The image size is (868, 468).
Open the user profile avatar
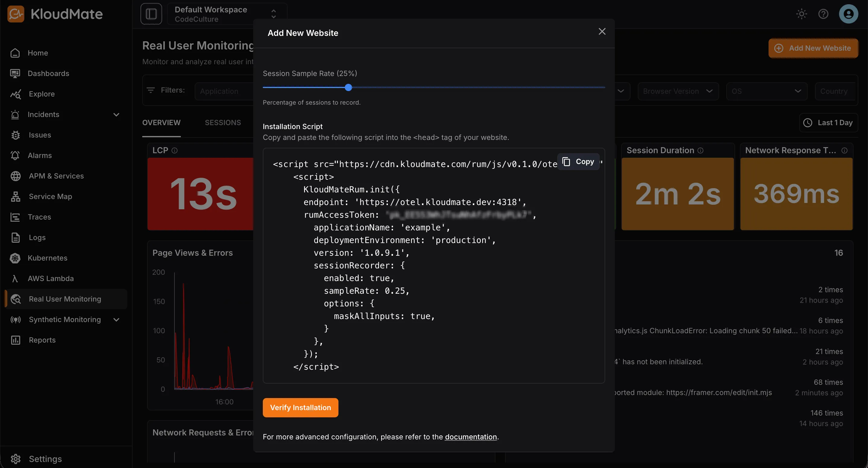(848, 14)
